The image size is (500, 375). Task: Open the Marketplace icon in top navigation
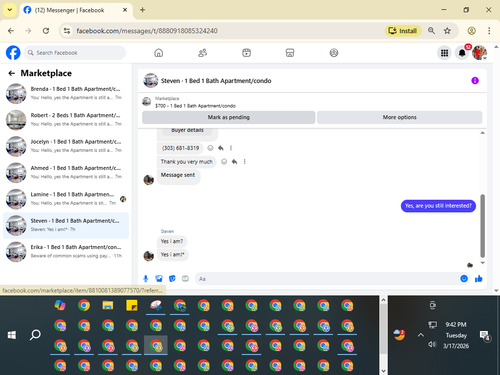[290, 53]
